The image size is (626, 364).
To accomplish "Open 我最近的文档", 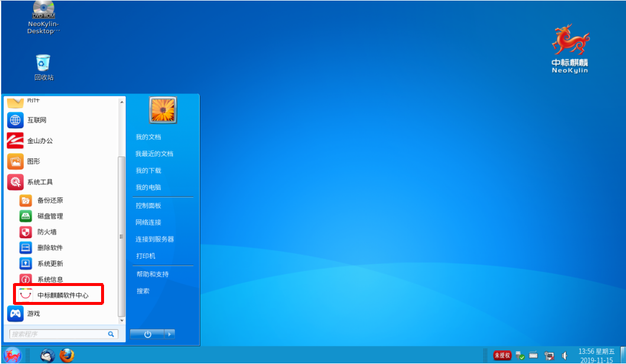I will pyautogui.click(x=154, y=154).
